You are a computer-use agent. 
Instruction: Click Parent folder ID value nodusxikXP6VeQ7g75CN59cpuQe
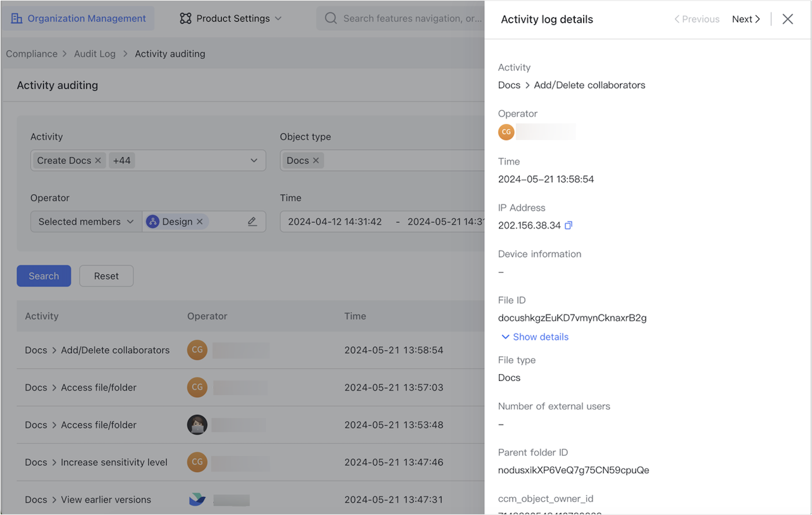pos(573,470)
